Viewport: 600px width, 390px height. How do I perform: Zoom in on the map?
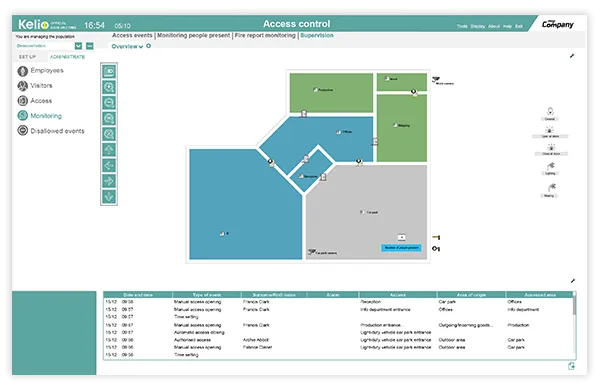(109, 87)
